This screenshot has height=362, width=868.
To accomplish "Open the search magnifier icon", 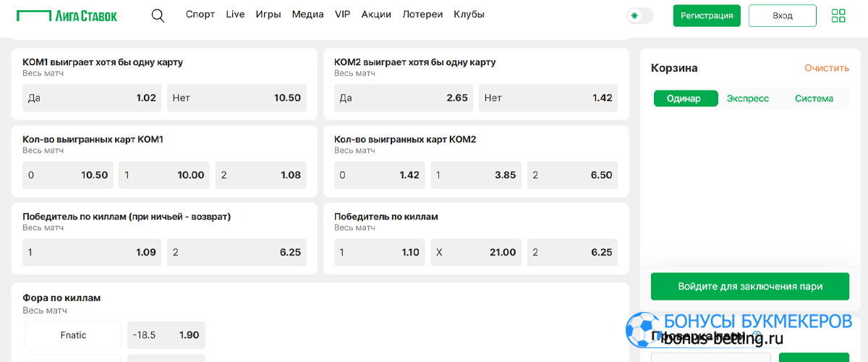I will [x=158, y=15].
